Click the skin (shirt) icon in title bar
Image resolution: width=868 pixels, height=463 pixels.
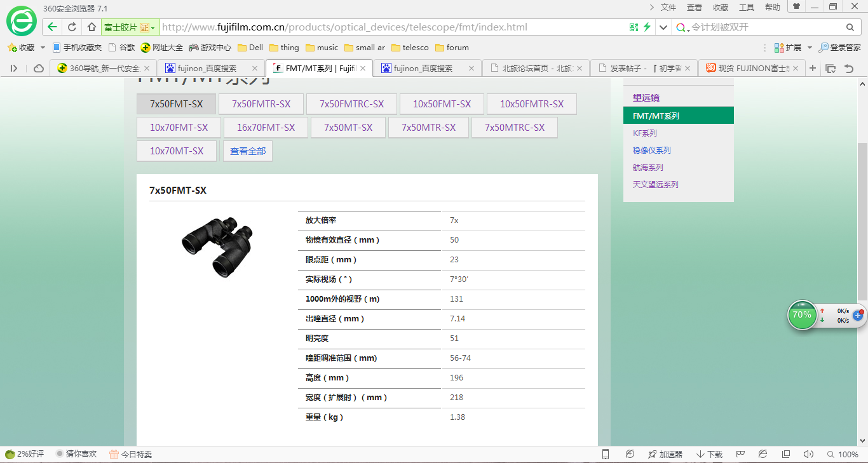click(x=796, y=6)
